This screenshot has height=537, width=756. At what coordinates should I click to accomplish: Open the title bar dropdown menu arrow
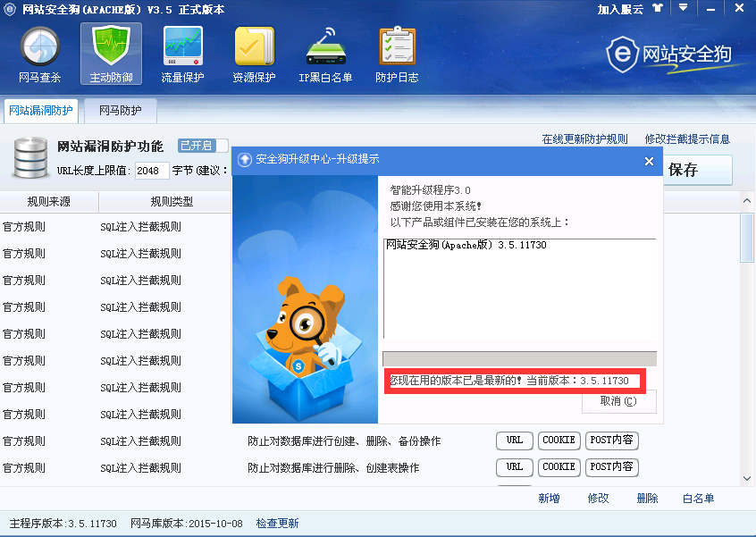click(684, 8)
